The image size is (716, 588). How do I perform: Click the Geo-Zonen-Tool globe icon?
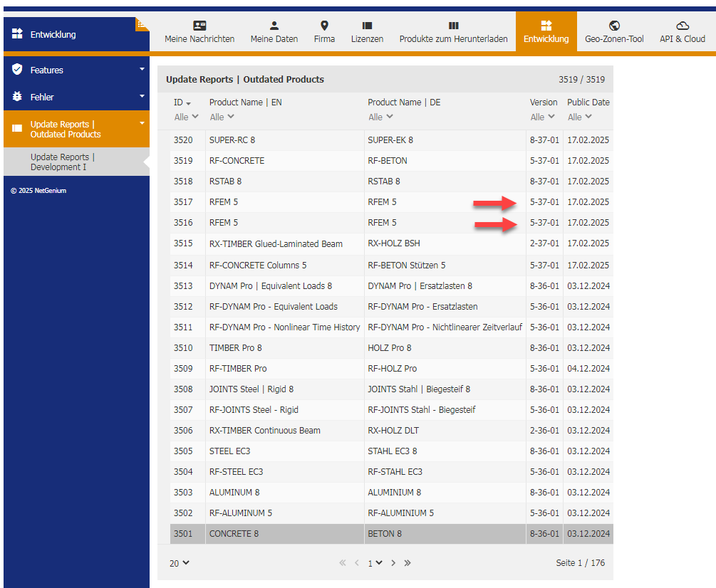(x=614, y=26)
